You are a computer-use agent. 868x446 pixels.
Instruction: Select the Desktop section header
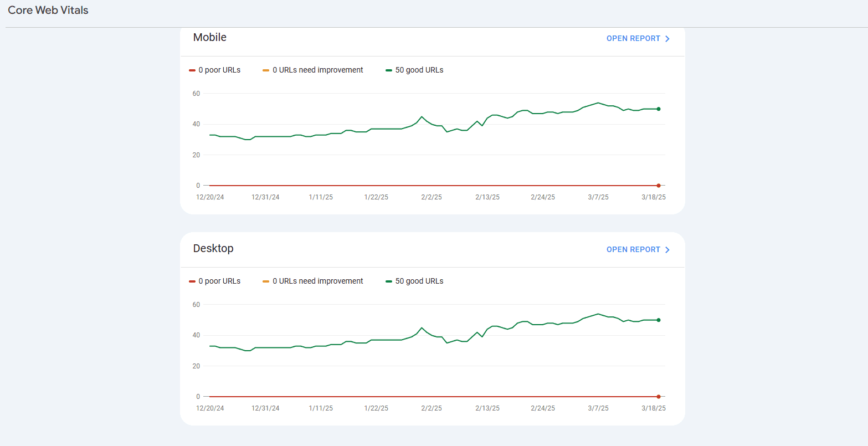point(213,248)
